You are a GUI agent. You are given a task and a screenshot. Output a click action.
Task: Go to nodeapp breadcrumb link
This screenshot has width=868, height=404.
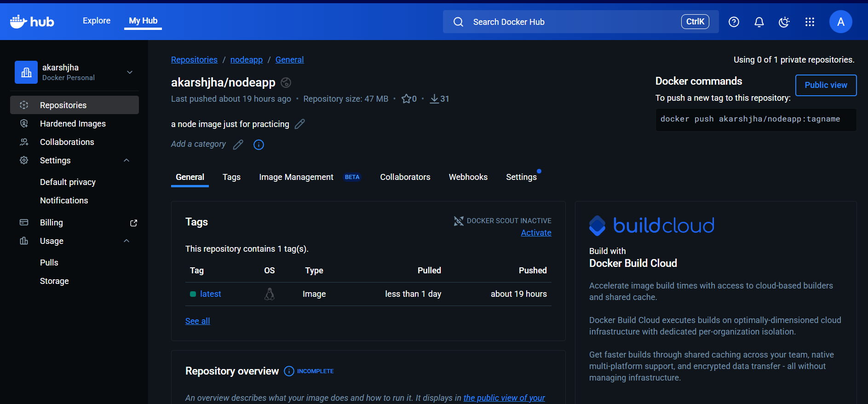[x=247, y=60]
